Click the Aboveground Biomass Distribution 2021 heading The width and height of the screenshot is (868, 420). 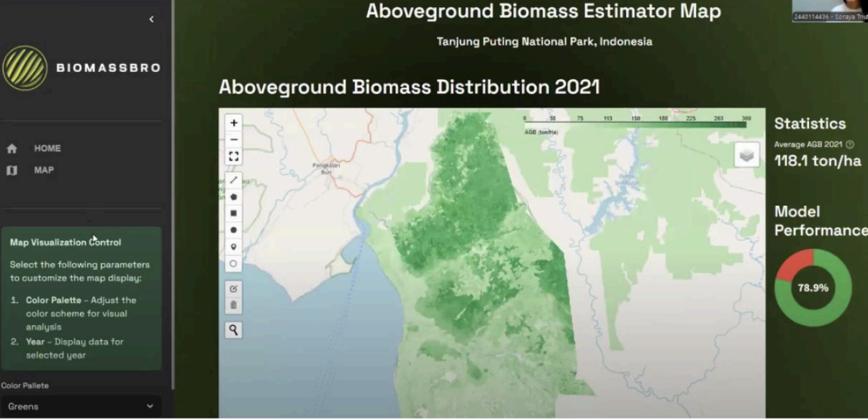pyautogui.click(x=410, y=88)
